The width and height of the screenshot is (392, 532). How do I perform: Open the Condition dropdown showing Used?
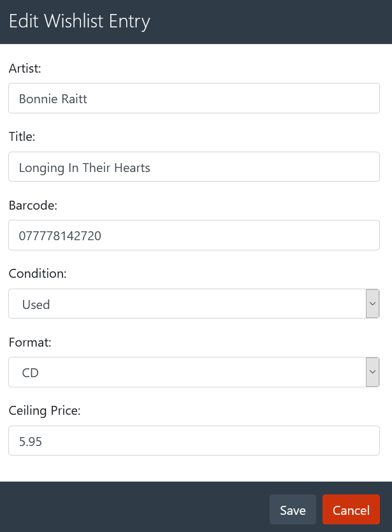tap(186, 304)
